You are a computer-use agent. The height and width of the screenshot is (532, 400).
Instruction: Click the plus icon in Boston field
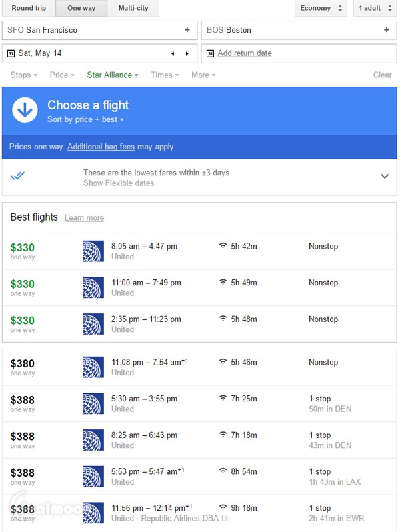tap(387, 30)
